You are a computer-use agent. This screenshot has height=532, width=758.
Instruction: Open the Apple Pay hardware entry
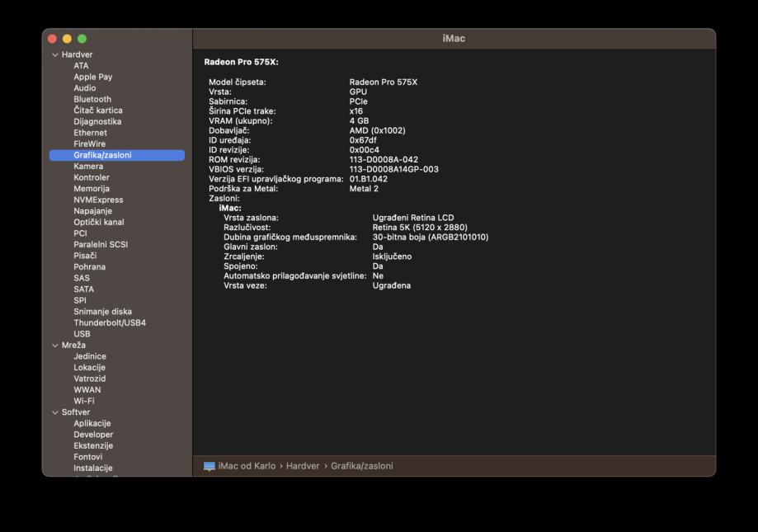92,77
